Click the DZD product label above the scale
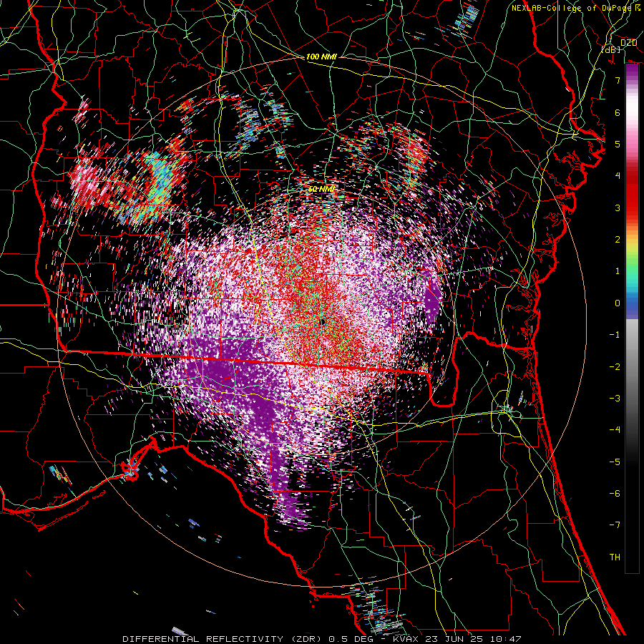The width and height of the screenshot is (644, 644). point(628,43)
